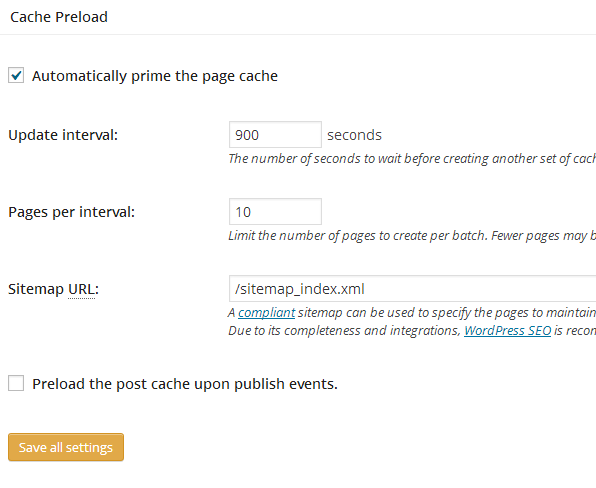Viewport: 596px width, 488px height.
Task: Save all settings with the orange button
Action: (66, 447)
